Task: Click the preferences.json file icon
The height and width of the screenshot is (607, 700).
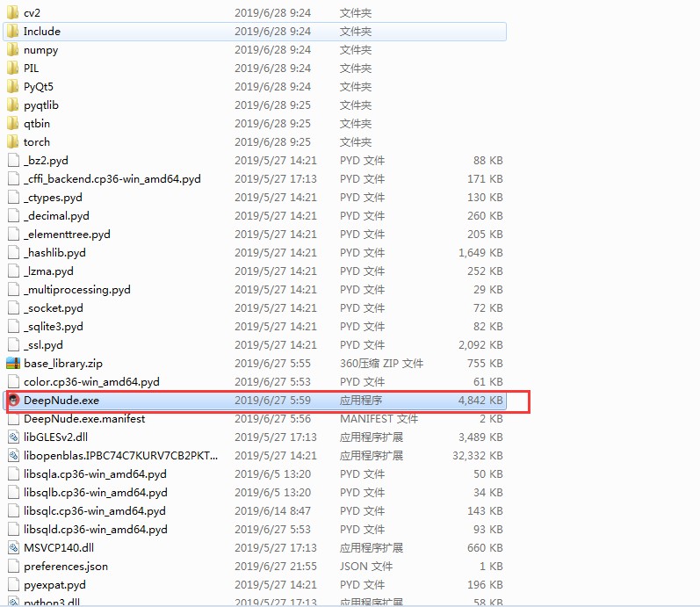Action: [x=12, y=567]
